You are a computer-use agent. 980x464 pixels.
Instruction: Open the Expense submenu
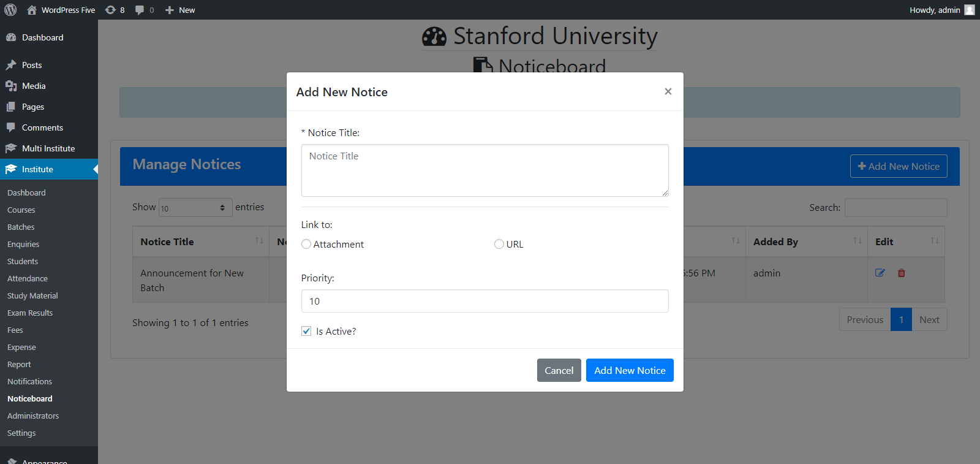(x=21, y=347)
